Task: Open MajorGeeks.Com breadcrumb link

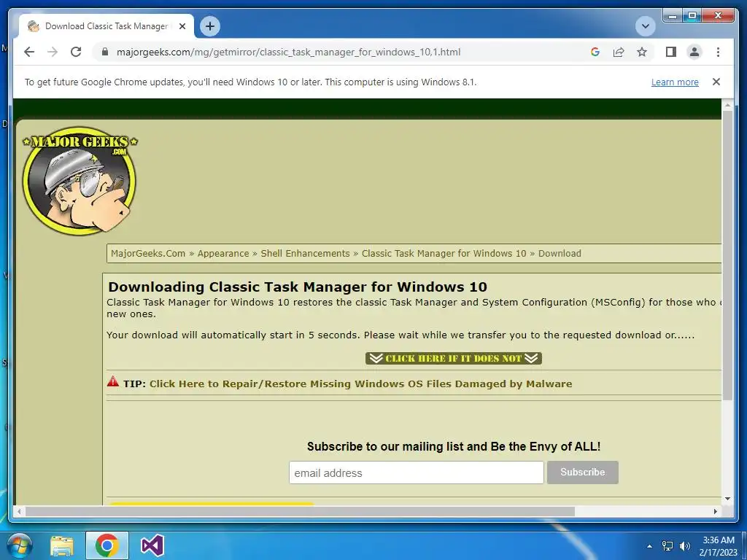Action: pyautogui.click(x=148, y=253)
